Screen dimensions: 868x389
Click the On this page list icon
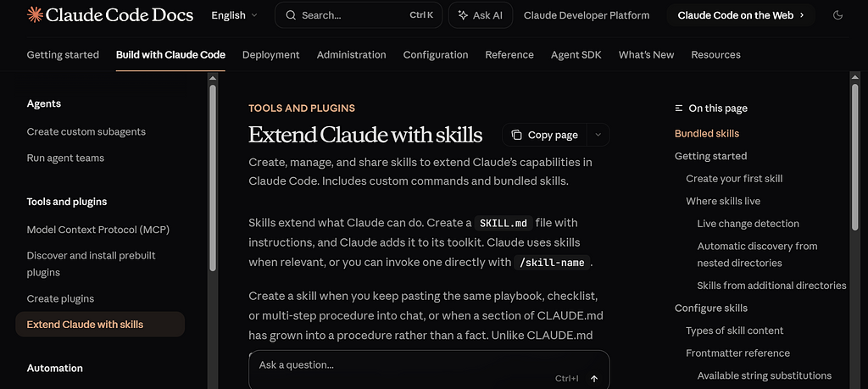(679, 108)
